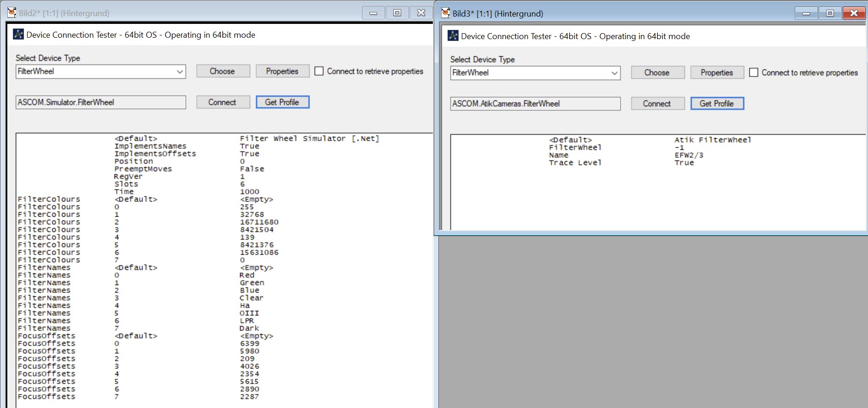The height and width of the screenshot is (408, 868).
Task: Connect to the ASCOM.AtikCameras.FilterWheel device
Action: coord(657,103)
